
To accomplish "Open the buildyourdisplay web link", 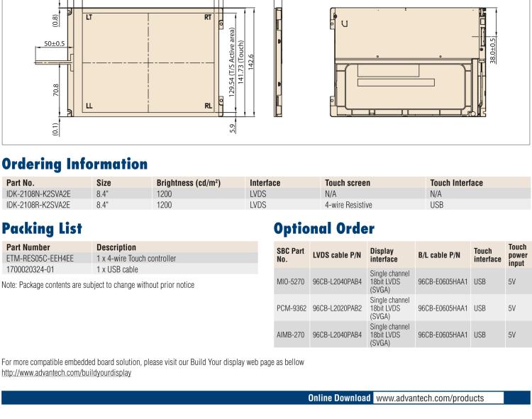I will pyautogui.click(x=67, y=373).
